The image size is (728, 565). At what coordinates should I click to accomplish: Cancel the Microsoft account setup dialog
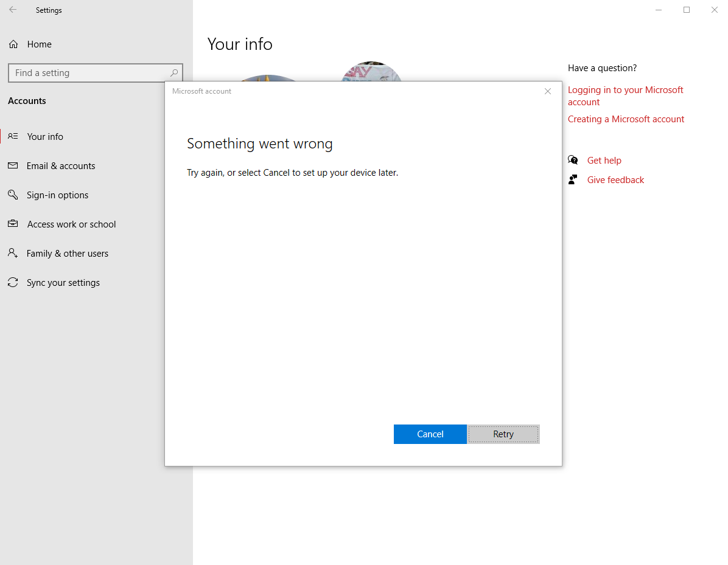(x=430, y=434)
